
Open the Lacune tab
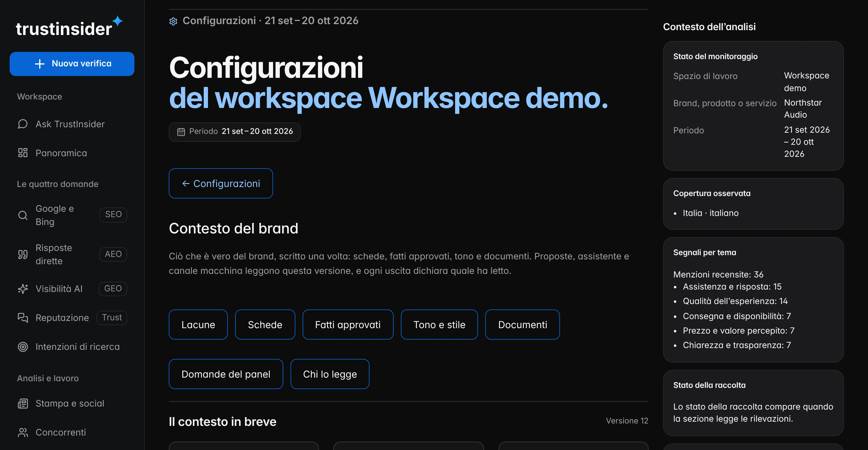click(x=198, y=325)
